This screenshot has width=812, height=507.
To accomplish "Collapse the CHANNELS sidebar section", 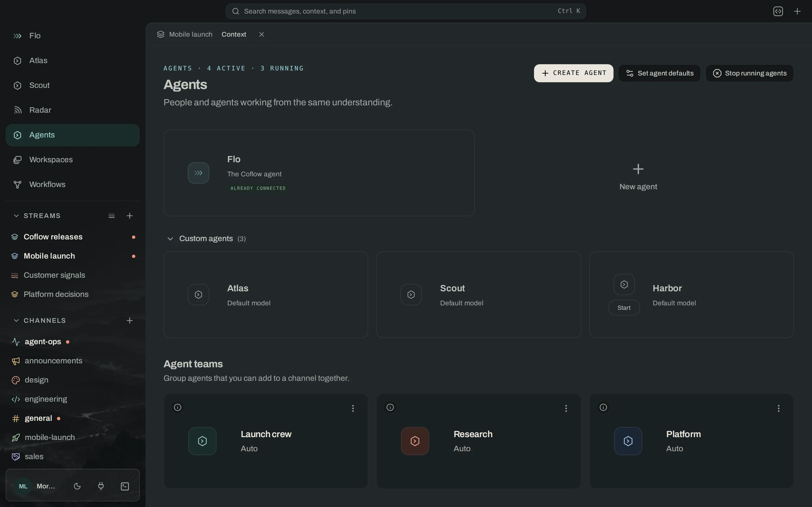I will pos(16,321).
